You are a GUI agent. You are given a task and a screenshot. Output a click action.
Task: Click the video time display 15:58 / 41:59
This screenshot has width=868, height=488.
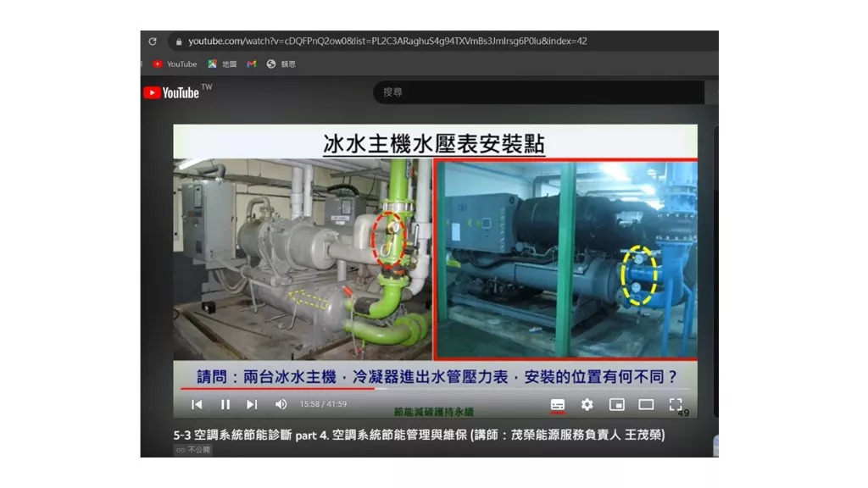323,404
